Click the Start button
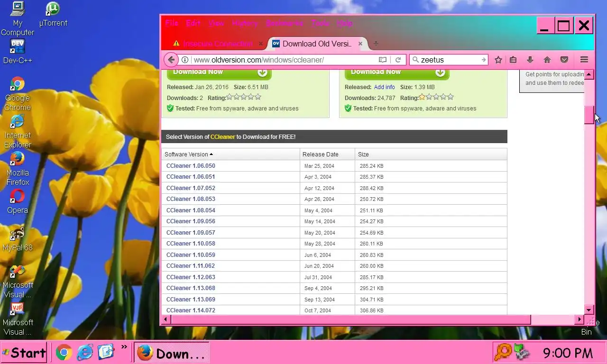This screenshot has height=364, width=607. click(24, 353)
